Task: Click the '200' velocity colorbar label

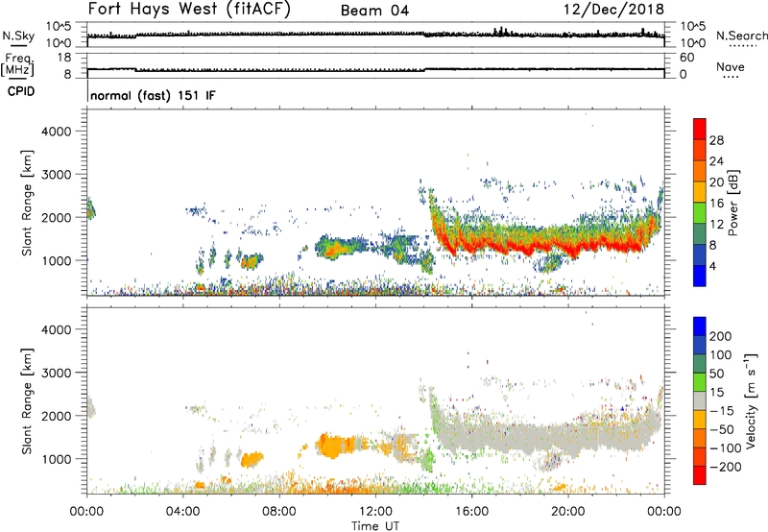Action: click(721, 336)
